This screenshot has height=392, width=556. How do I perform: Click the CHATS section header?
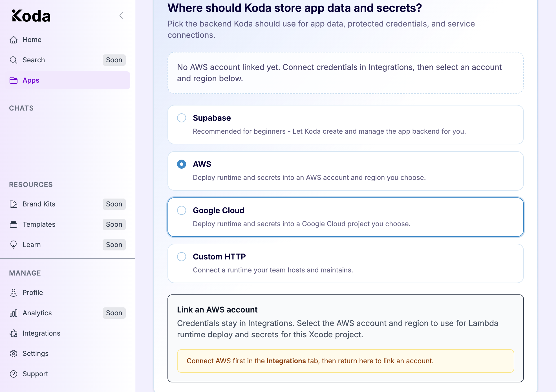click(21, 108)
